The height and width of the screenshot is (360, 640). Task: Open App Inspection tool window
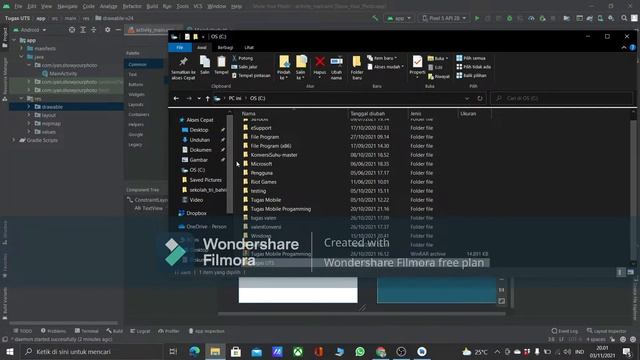pos(207,331)
